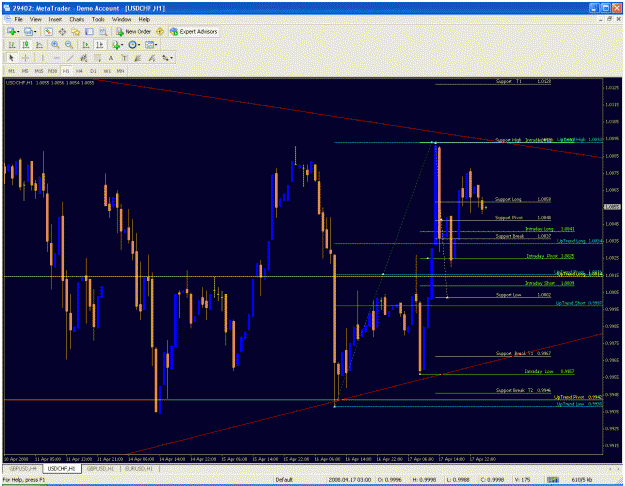Image resolution: width=625 pixels, height=486 pixels.
Task: Click the connection status bars icon
Action: pos(552,480)
